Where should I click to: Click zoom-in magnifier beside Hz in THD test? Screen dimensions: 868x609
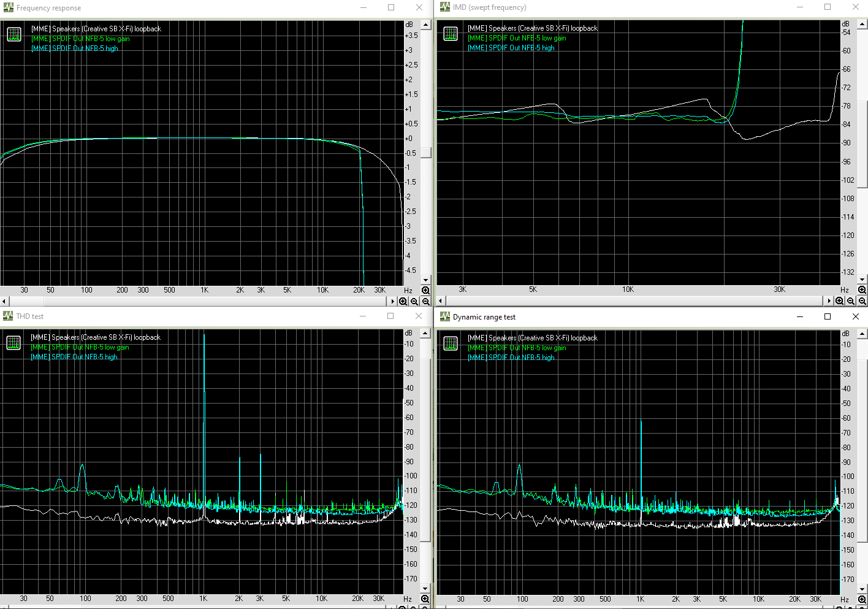pyautogui.click(x=425, y=599)
